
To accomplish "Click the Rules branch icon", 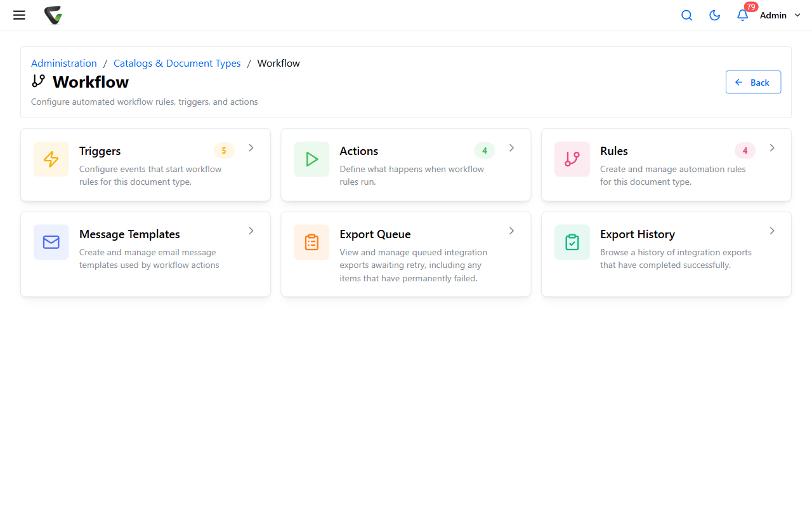I will (572, 159).
